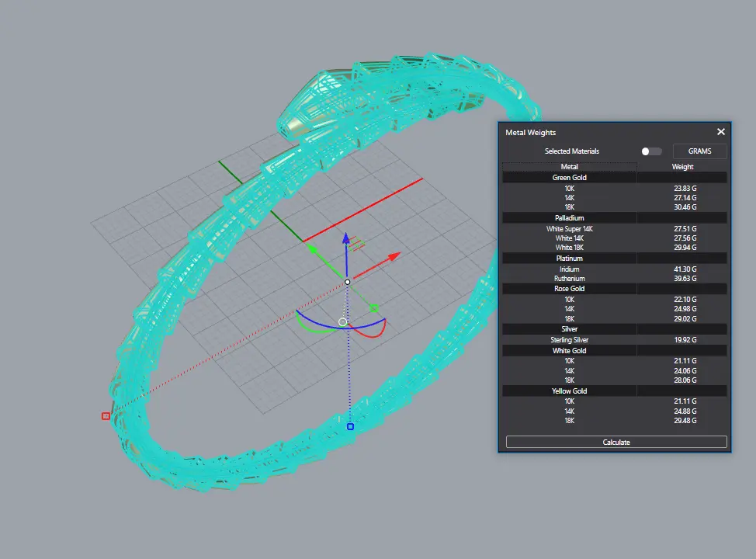
Task: Click the blue square scale handle
Action: click(x=350, y=426)
